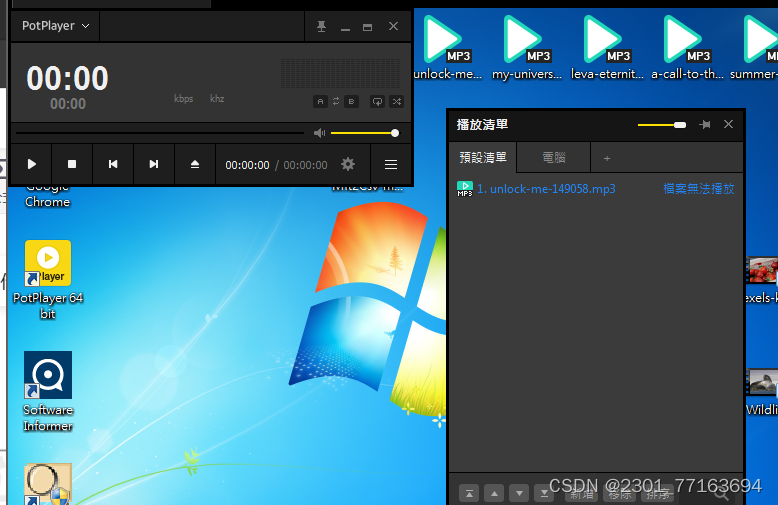
Task: Select the unlock-me MP3 desktop file
Action: point(448,48)
